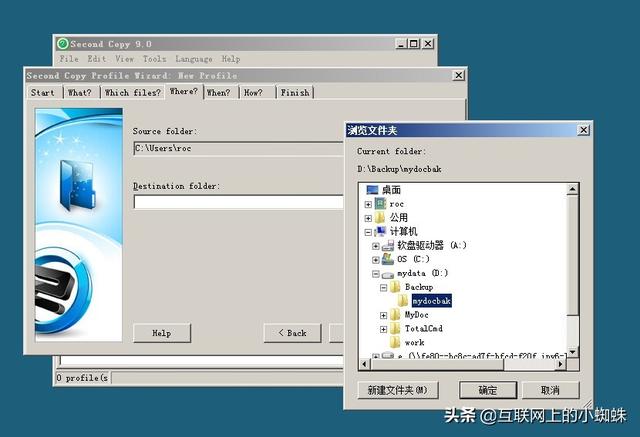640x437 pixels.
Task: Click the Backup folder icon
Action: pos(395,287)
